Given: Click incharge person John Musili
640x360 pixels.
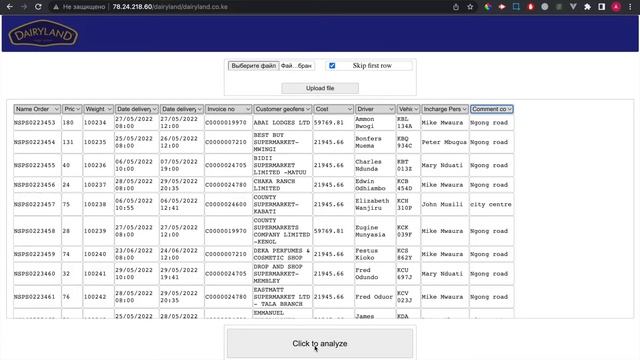Looking at the screenshot, I should click(x=444, y=204).
